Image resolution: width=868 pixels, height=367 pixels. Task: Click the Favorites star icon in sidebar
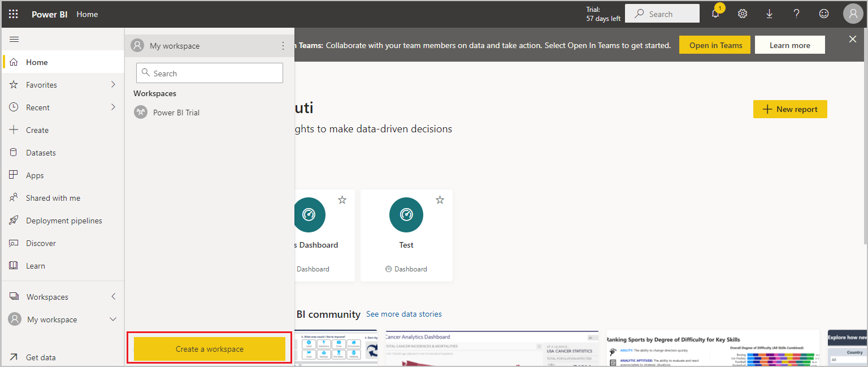(14, 85)
